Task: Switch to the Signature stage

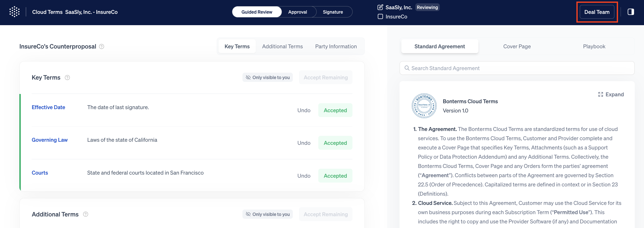Action: [x=333, y=12]
